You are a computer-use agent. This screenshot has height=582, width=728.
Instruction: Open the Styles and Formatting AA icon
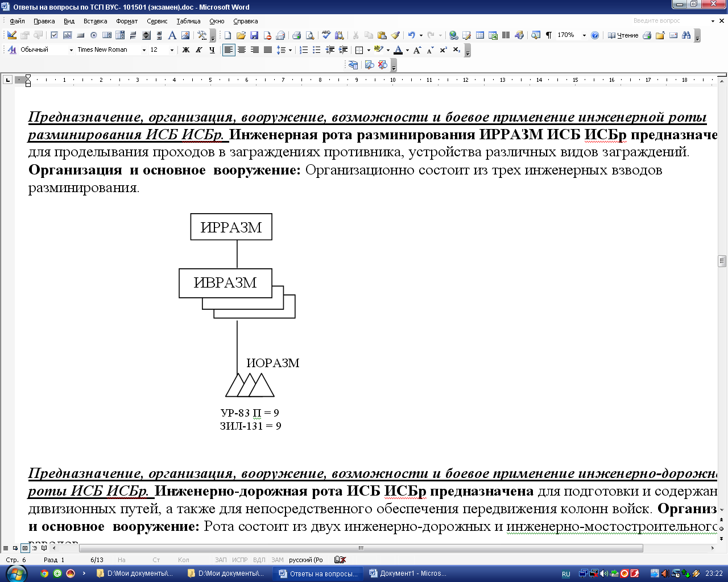[x=12, y=50]
